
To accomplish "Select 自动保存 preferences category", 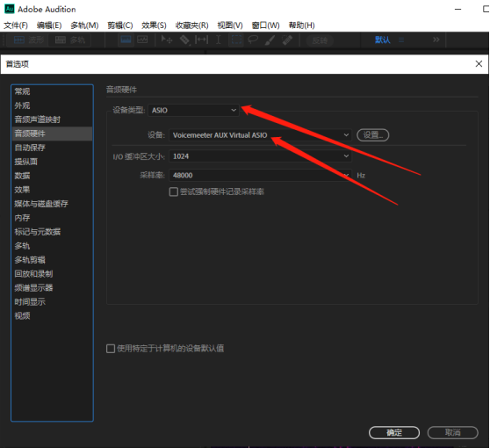I will [52, 148].
